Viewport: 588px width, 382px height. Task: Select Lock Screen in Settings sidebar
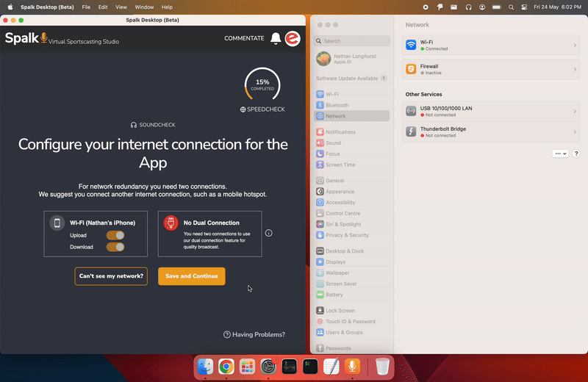pos(352,311)
